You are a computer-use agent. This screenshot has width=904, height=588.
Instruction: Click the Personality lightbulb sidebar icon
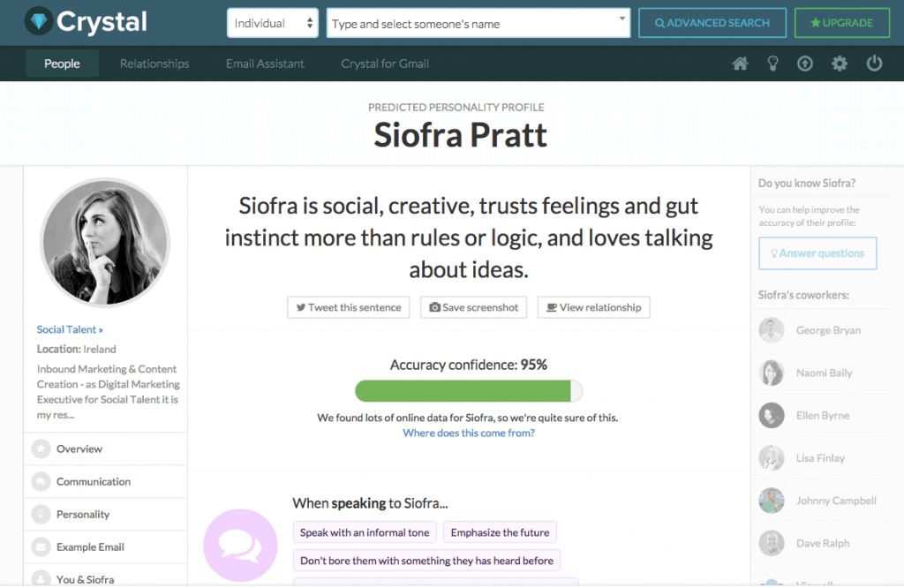(41, 514)
